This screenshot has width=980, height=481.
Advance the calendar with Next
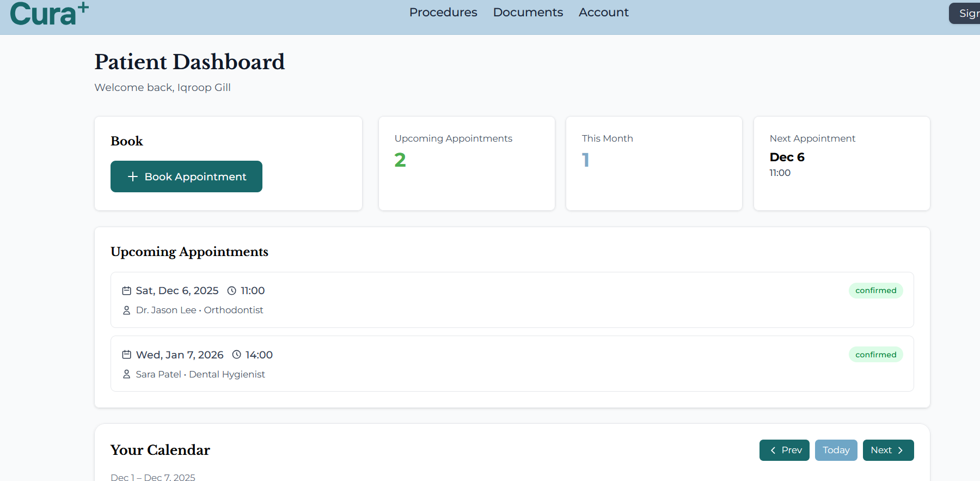tap(888, 450)
